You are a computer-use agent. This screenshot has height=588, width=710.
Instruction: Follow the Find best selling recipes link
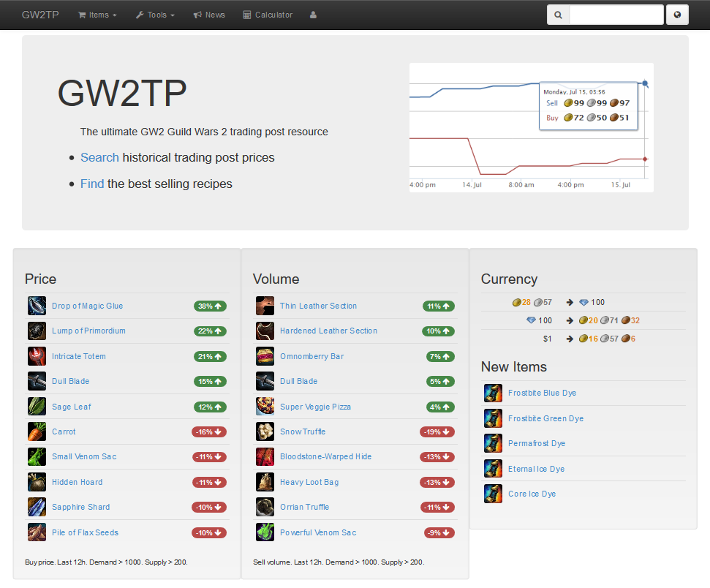point(92,184)
